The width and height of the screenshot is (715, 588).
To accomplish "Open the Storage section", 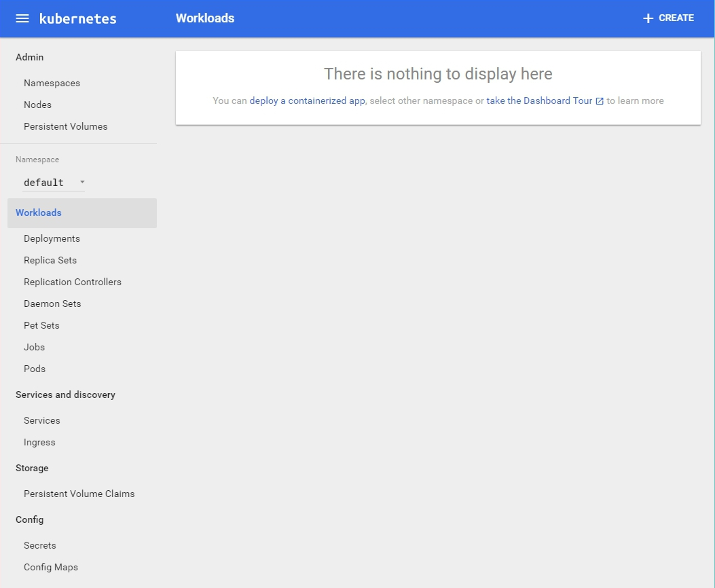I will (x=32, y=468).
